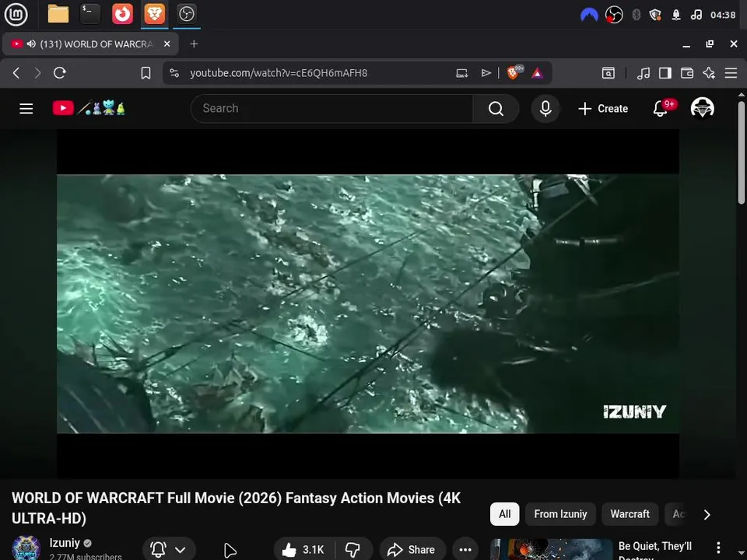Screen dimensions: 747x560
Task: Start voice search with the microphone
Action: click(x=545, y=109)
